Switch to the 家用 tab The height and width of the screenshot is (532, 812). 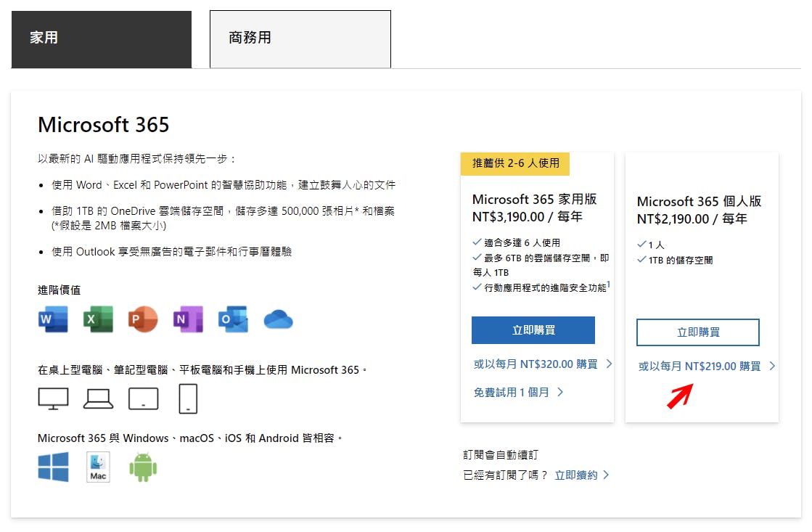(x=102, y=38)
